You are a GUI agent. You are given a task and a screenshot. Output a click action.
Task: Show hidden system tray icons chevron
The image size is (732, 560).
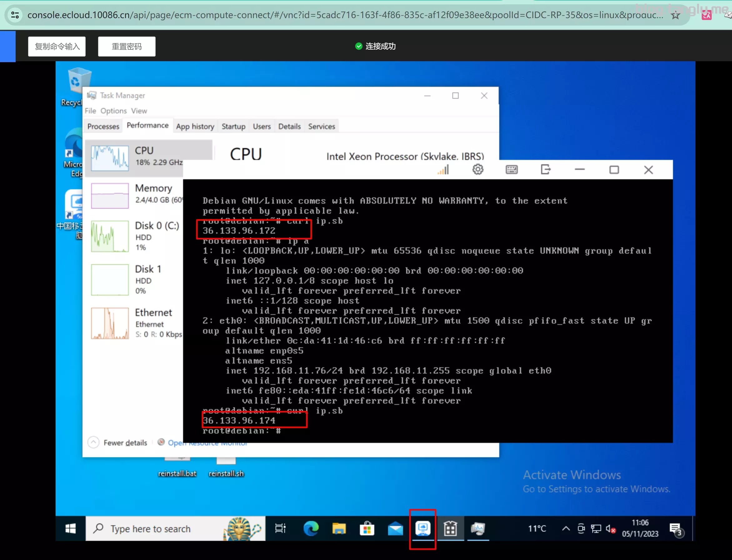point(565,528)
